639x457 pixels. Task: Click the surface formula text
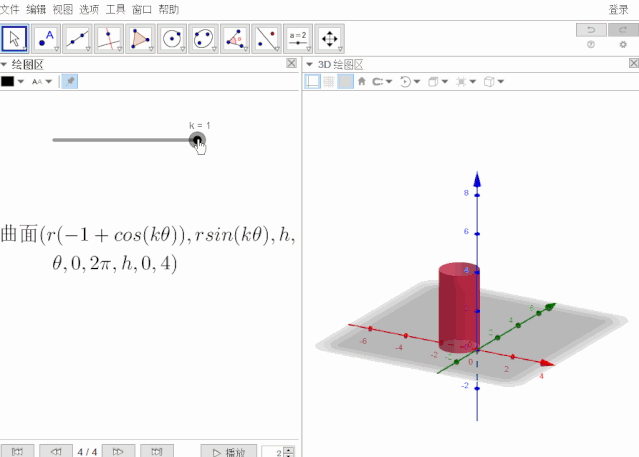148,248
